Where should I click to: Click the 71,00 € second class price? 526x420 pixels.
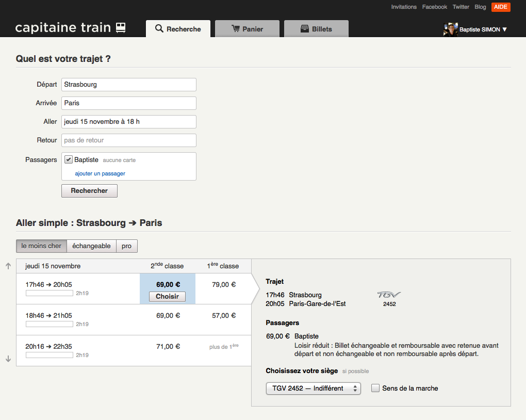[168, 347]
